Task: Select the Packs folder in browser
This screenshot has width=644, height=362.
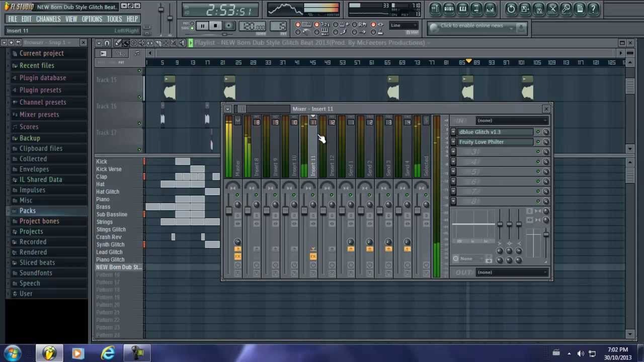Action: coord(28,211)
